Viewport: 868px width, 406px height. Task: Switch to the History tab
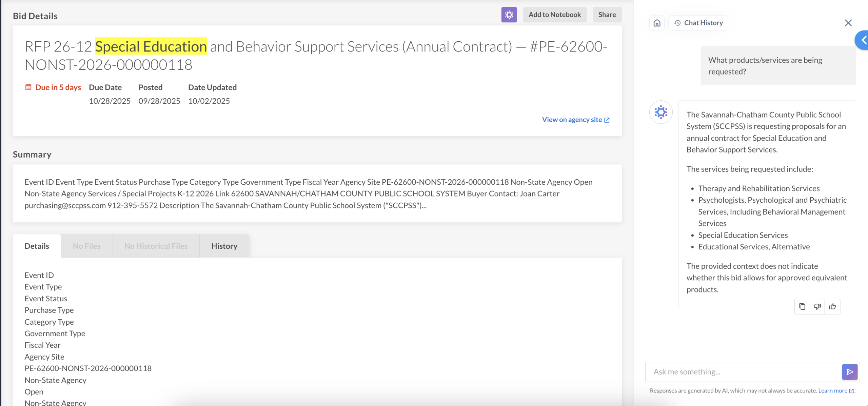click(224, 246)
